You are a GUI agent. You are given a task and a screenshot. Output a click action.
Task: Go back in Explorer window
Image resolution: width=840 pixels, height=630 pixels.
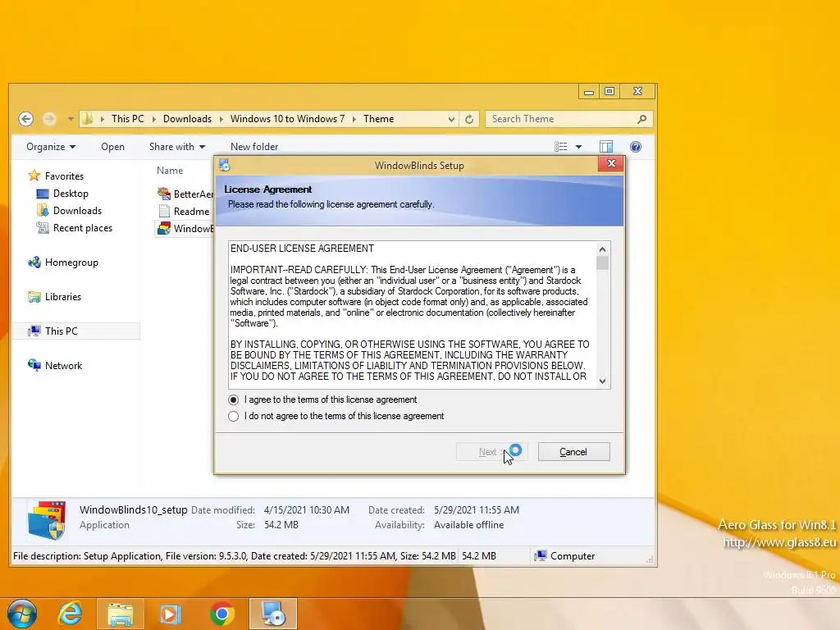(x=25, y=119)
